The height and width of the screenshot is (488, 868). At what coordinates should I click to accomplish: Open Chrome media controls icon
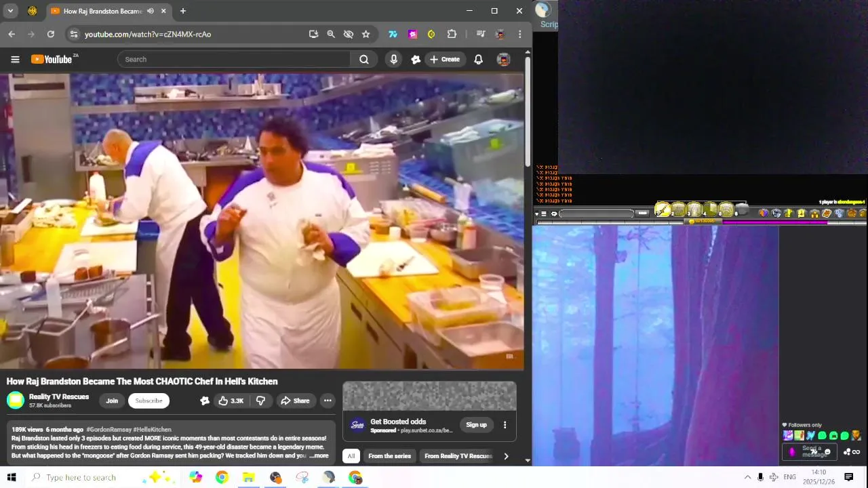[481, 34]
